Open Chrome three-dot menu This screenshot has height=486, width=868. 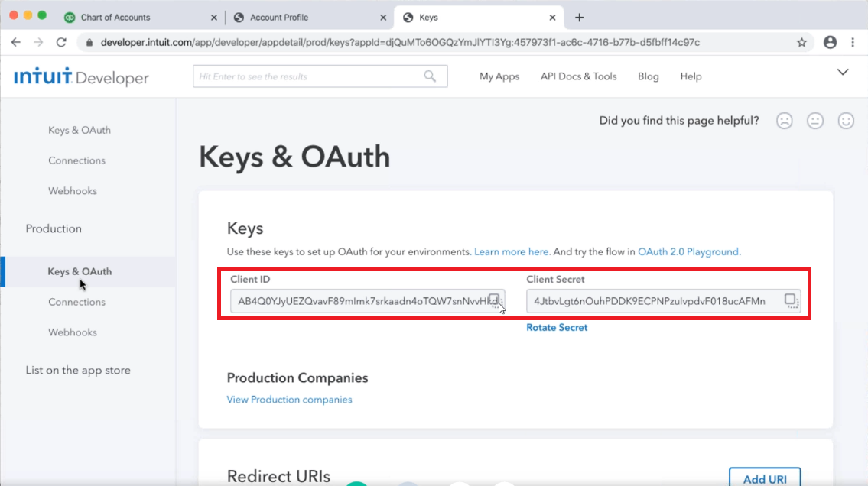853,42
